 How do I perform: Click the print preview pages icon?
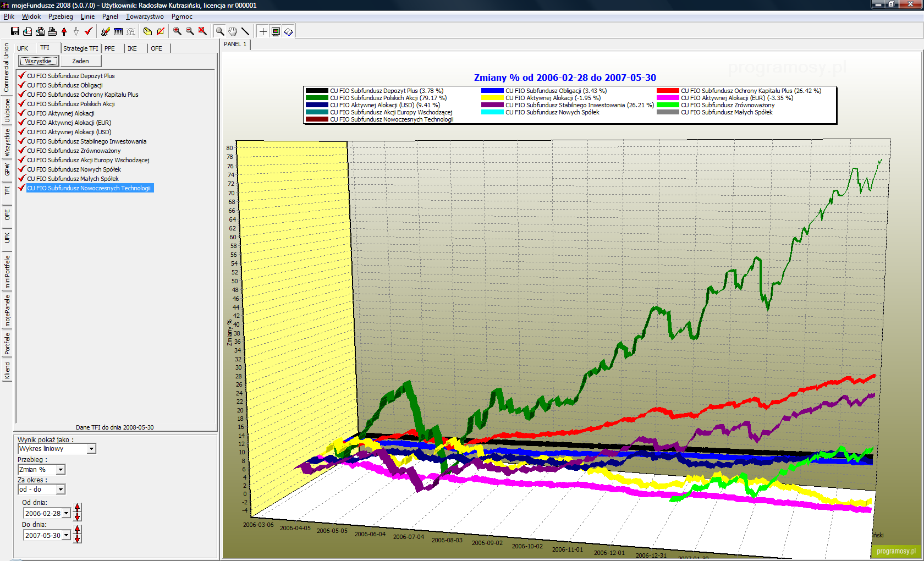click(x=40, y=31)
